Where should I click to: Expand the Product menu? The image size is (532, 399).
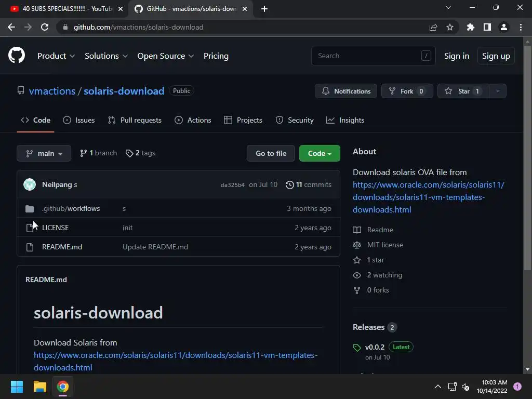(x=56, y=56)
